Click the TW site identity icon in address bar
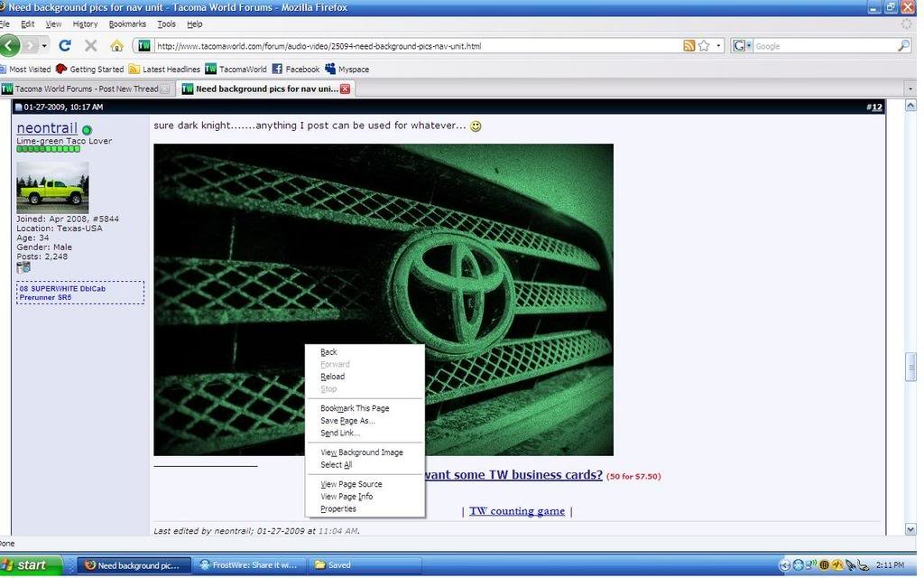 click(143, 45)
